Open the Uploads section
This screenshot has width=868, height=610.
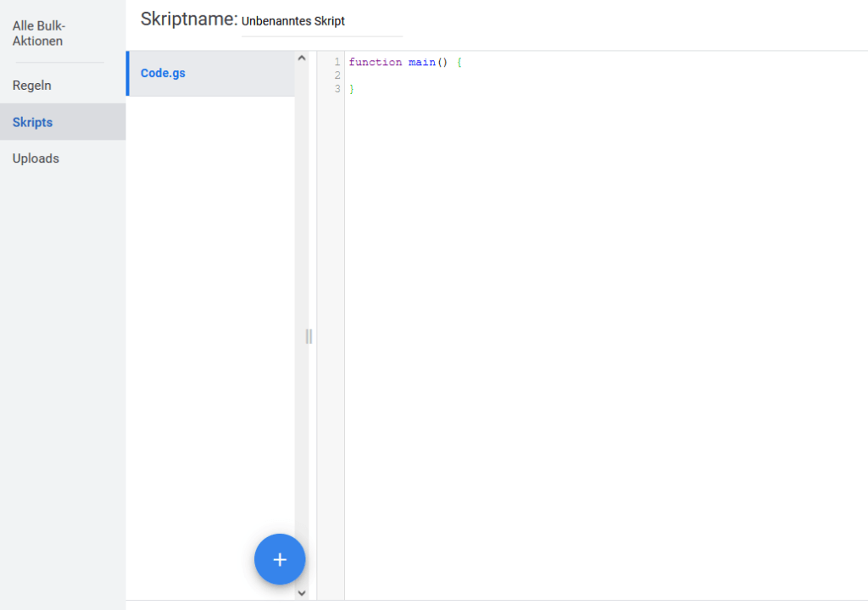click(36, 158)
